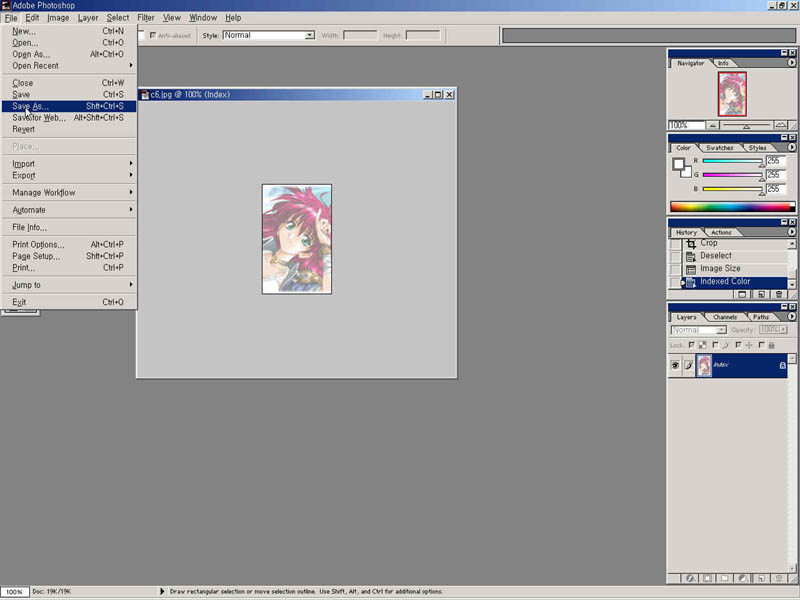Viewport: 800px width, 600px height.
Task: Click the Adobe Photoshop title bar icon
Action: tap(5, 5)
